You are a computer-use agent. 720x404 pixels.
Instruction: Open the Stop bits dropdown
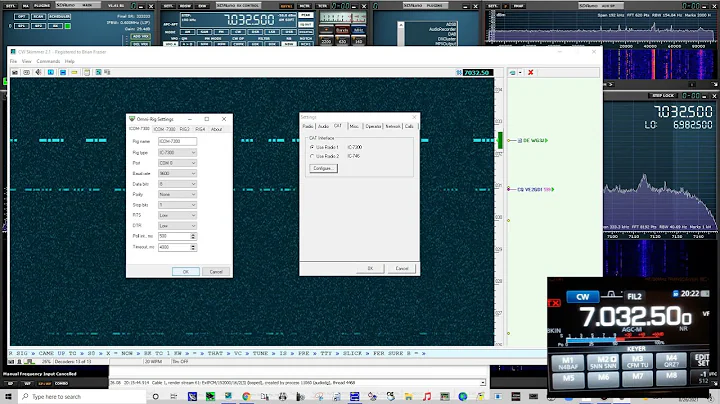click(x=177, y=205)
